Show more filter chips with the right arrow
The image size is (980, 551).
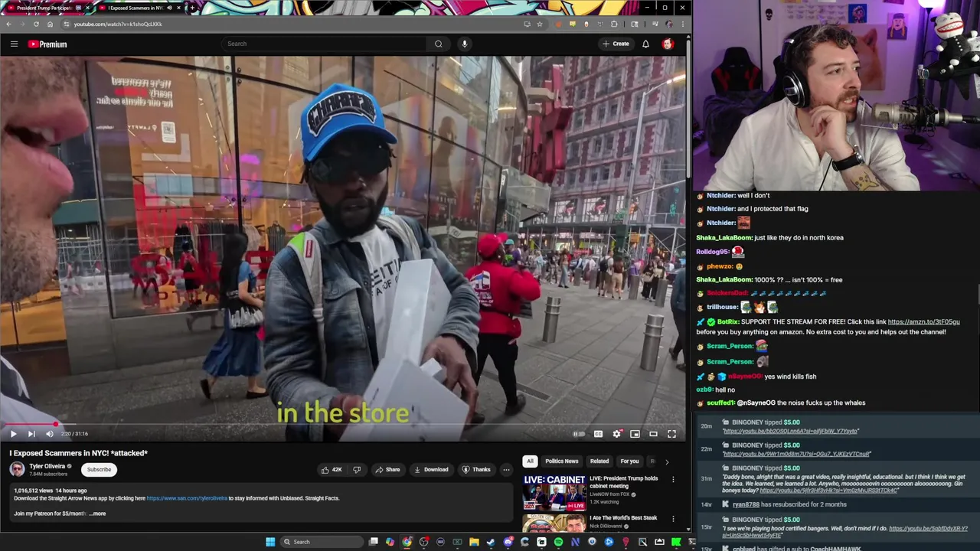pos(666,461)
